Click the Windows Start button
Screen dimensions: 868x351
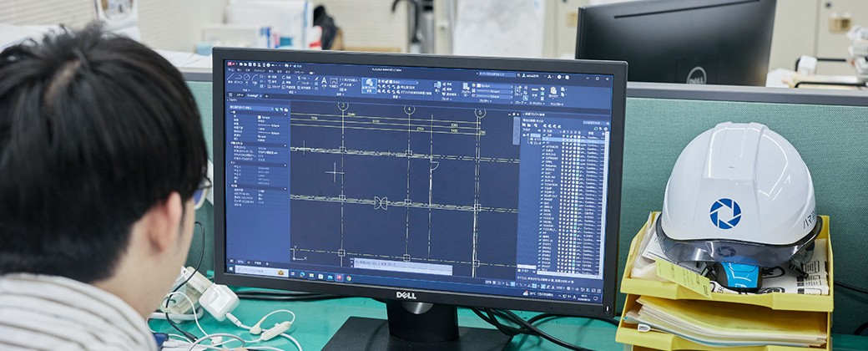point(231,268)
